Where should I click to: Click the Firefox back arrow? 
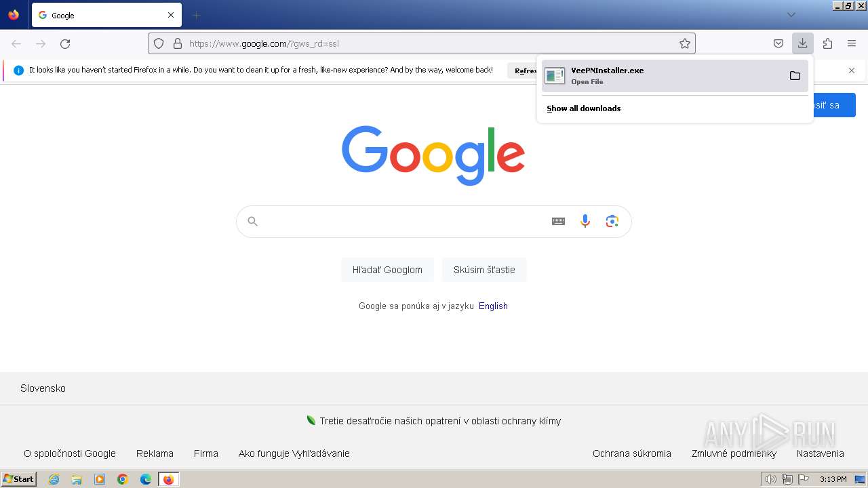coord(16,43)
